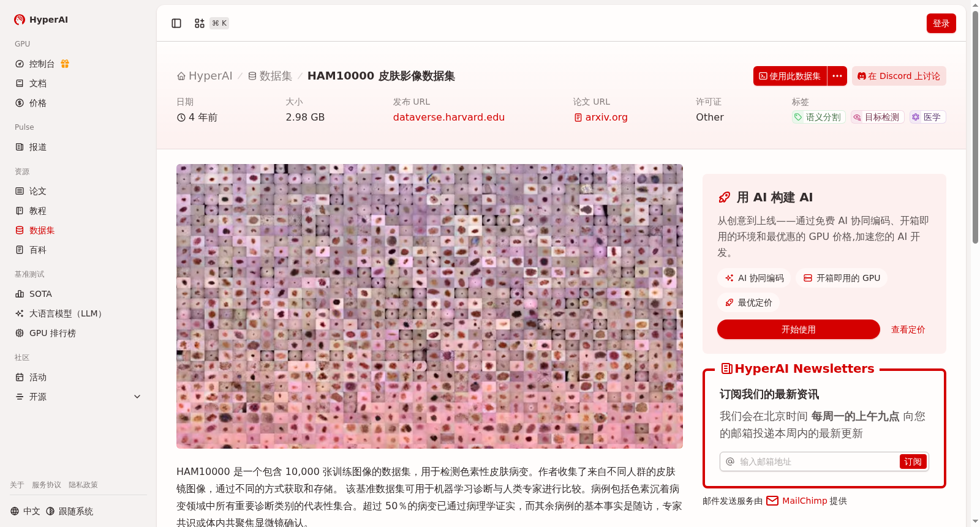Open theme selector 跟随系统
The image size is (980, 527).
tap(70, 511)
